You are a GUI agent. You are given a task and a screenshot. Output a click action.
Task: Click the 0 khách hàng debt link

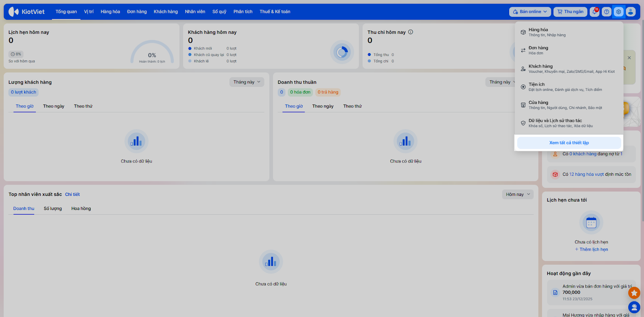point(583,154)
